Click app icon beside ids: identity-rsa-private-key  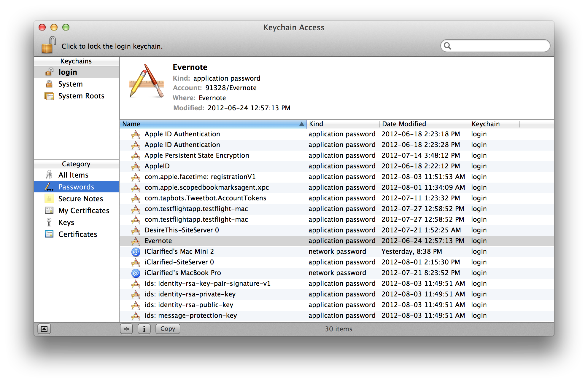coord(136,294)
